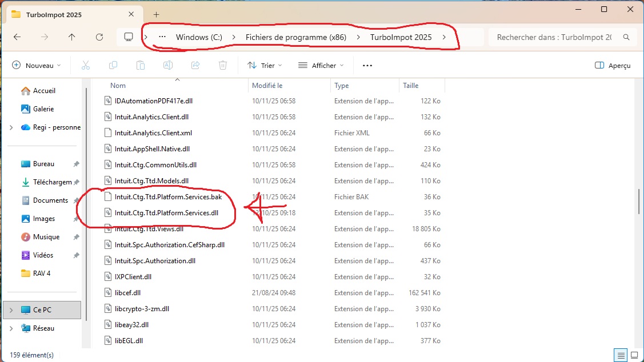Click the Share icon in toolbar

pyautogui.click(x=195, y=65)
